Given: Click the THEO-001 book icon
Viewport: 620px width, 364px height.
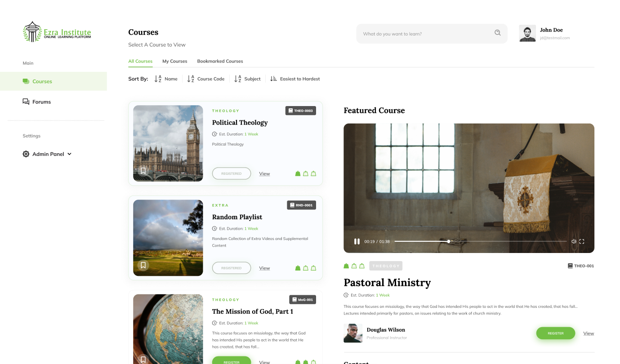Looking at the screenshot, I should point(571,266).
